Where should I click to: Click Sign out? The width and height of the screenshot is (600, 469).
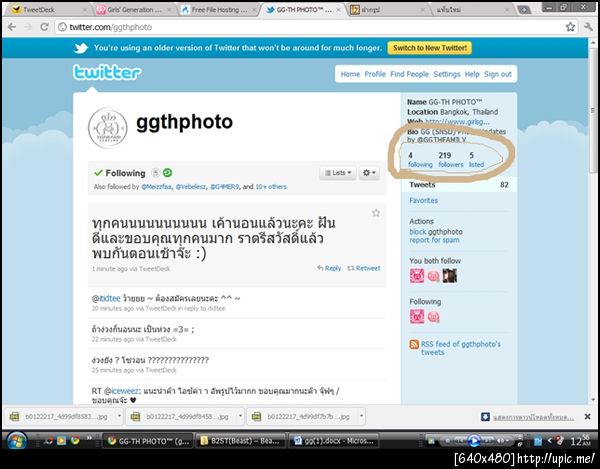coord(497,74)
